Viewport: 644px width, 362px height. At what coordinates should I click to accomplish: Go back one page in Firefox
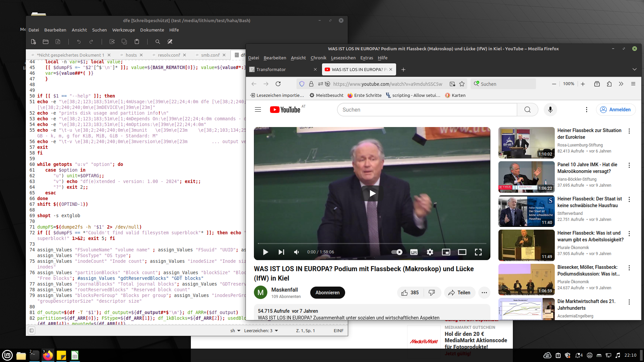[254, 84]
